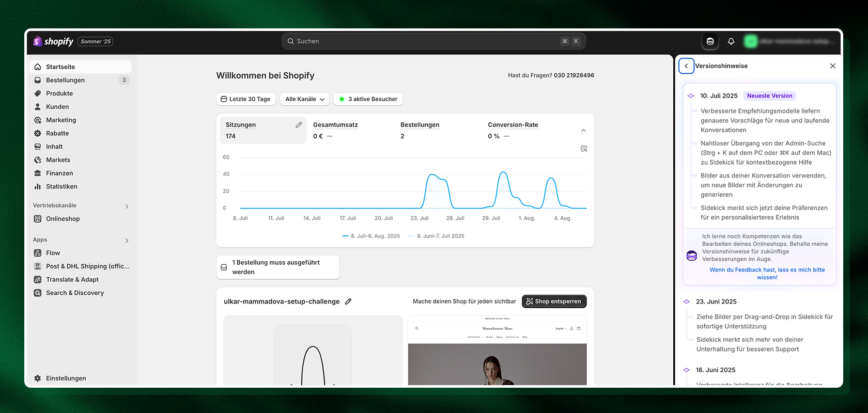
Task: Click the Onlineshop store icon
Action: pos(38,219)
